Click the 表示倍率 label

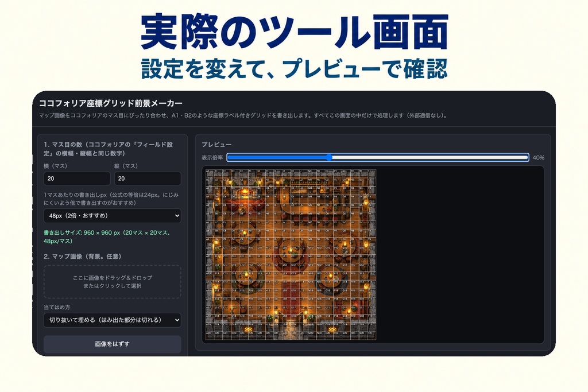pos(212,158)
